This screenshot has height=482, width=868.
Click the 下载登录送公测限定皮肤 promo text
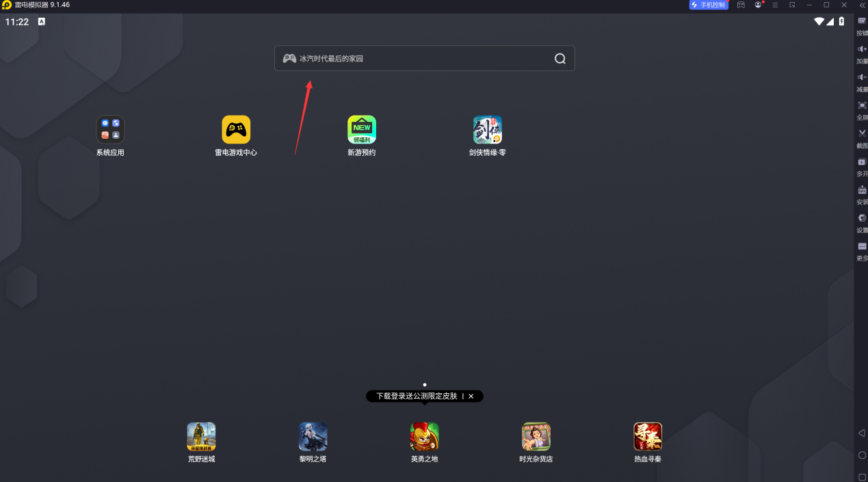416,397
